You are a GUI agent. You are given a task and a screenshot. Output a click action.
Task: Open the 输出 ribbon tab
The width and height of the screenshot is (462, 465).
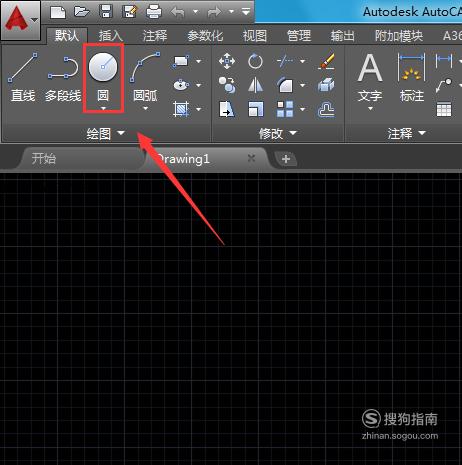(x=342, y=36)
